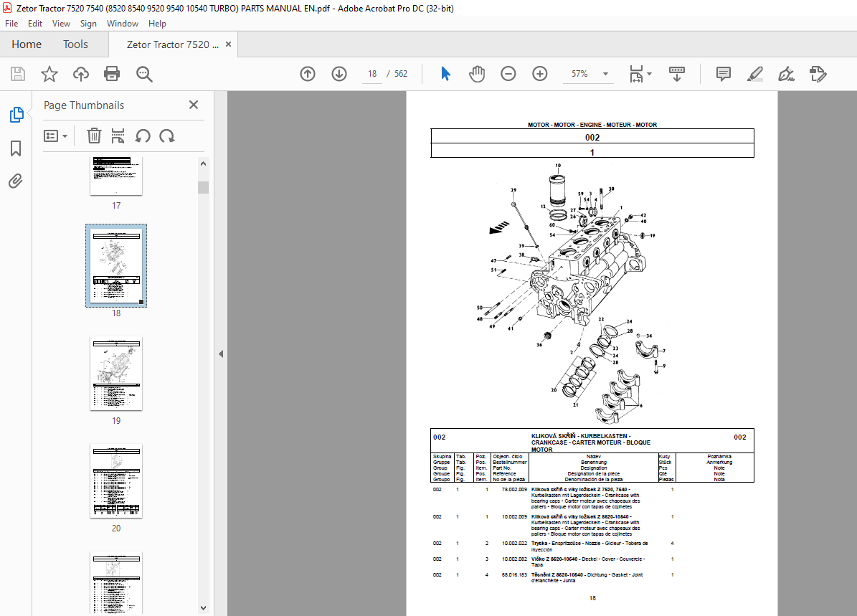Open the View menu
This screenshot has width=857, height=616.
(61, 24)
